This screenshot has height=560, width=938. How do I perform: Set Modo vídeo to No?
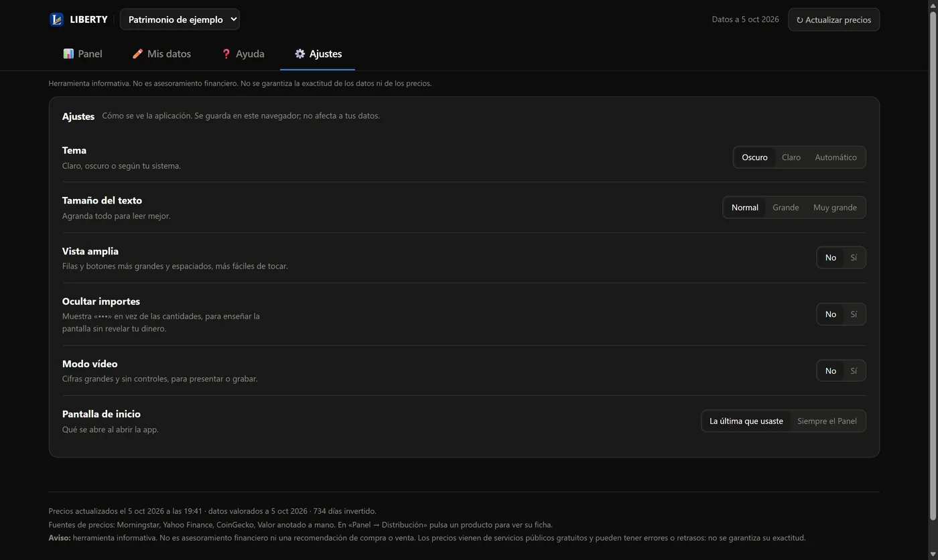click(831, 371)
